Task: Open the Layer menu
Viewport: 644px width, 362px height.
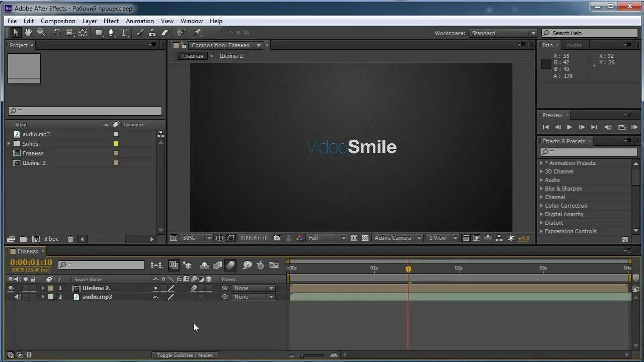Action: (90, 21)
